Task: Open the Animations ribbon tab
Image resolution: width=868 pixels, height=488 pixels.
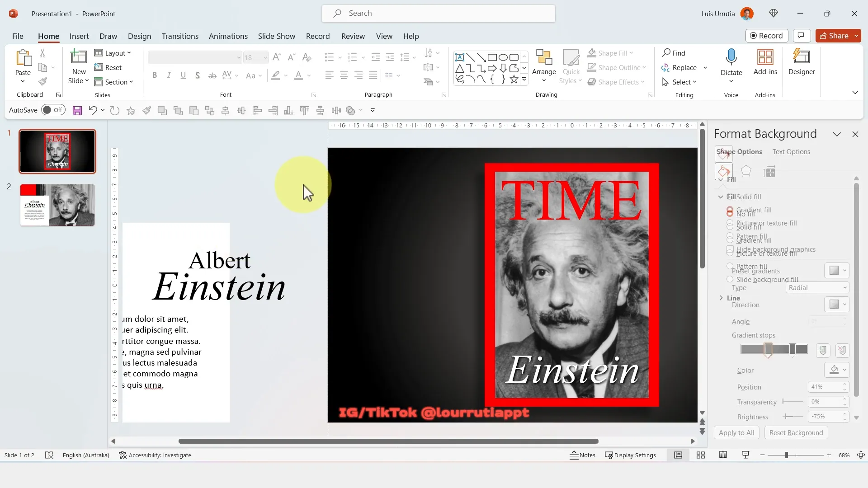Action: pos(228,36)
